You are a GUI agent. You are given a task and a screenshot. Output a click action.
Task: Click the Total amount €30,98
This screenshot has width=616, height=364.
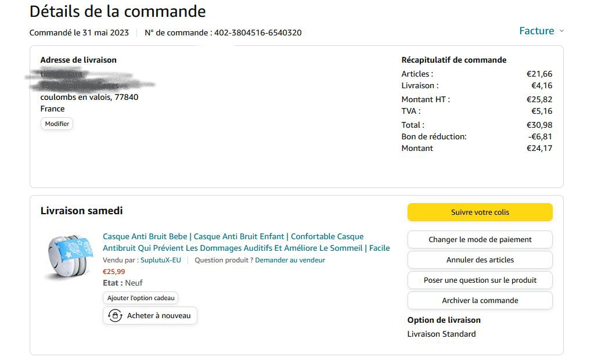pos(539,125)
